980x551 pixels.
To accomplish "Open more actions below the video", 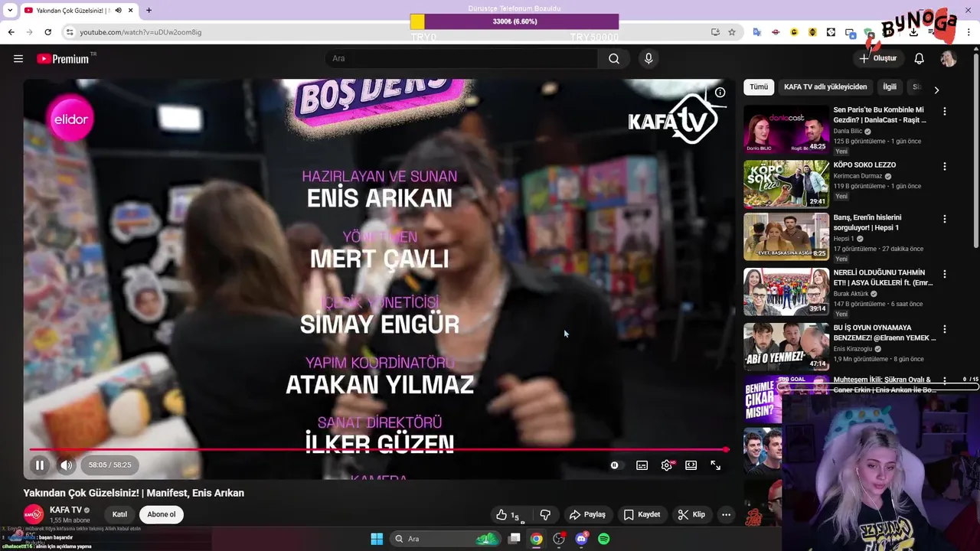I will click(x=726, y=515).
